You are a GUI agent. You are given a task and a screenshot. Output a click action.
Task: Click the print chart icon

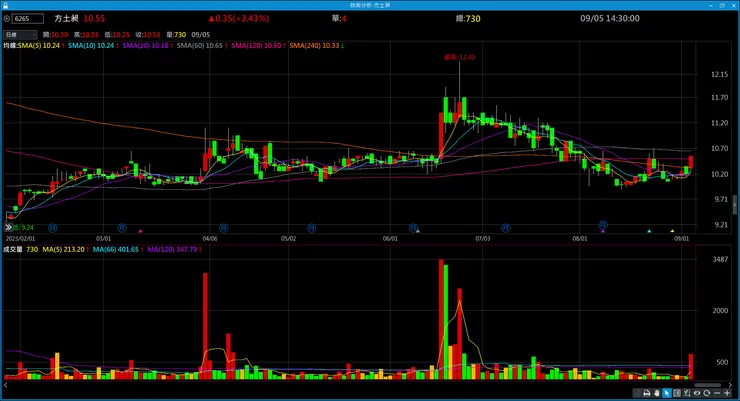647,393
